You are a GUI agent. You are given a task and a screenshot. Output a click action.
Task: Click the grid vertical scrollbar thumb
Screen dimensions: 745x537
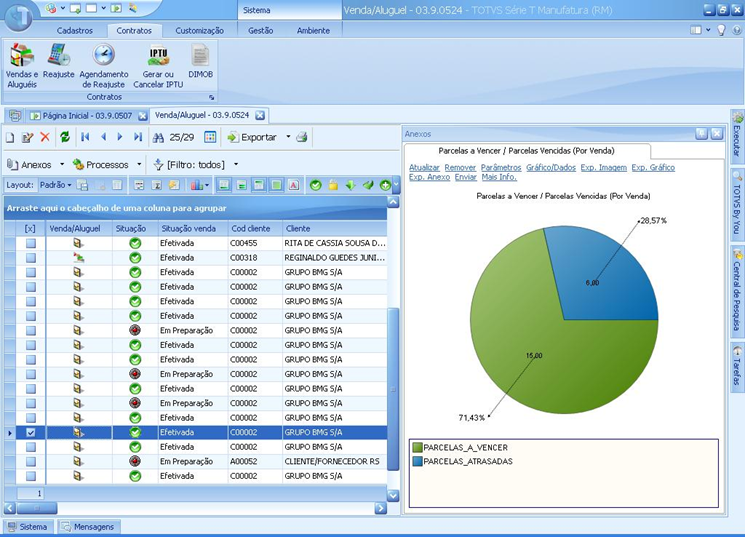tap(393, 389)
